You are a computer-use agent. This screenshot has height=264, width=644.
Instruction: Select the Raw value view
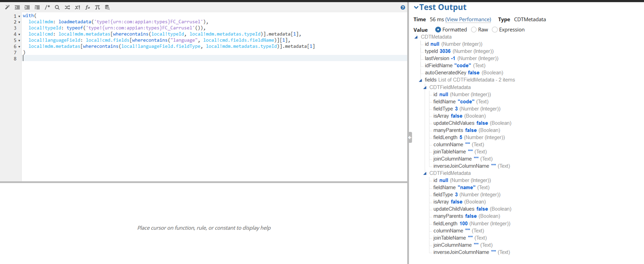(x=473, y=29)
